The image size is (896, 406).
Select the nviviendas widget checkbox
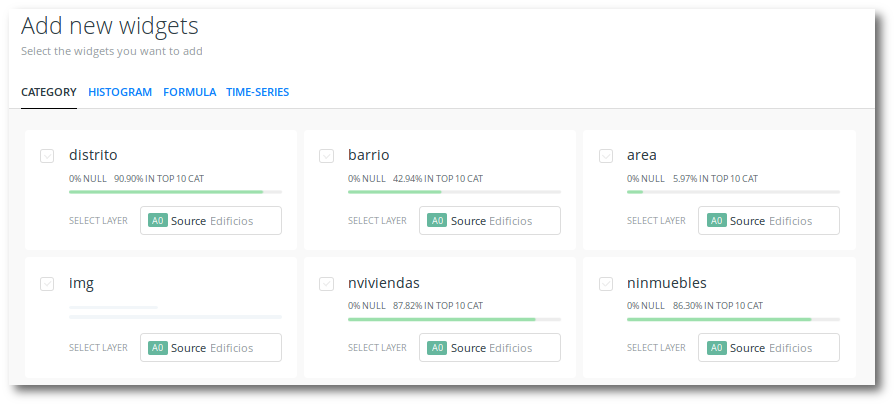tap(326, 284)
